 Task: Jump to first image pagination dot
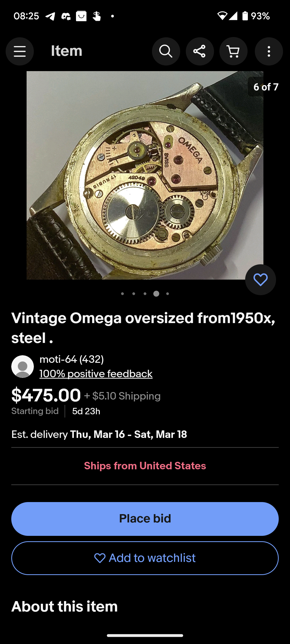pyautogui.click(x=122, y=294)
